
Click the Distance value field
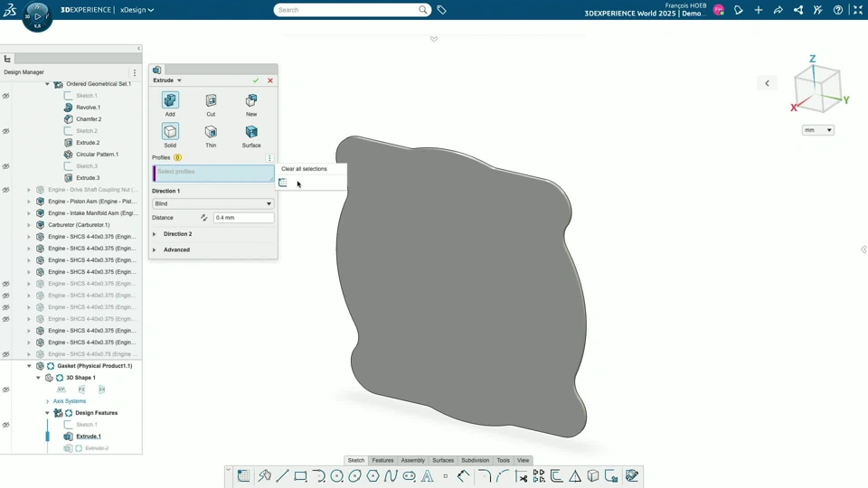pyautogui.click(x=243, y=218)
